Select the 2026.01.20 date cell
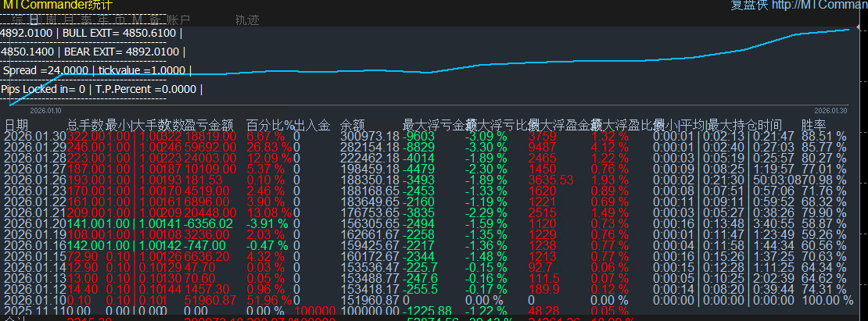Image resolution: width=868 pixels, height=321 pixels. 35,223
